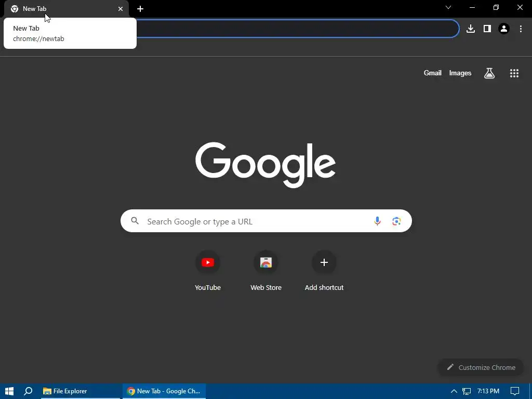532x399 pixels.
Task: Click the YouTube shortcut label
Action: tap(208, 287)
